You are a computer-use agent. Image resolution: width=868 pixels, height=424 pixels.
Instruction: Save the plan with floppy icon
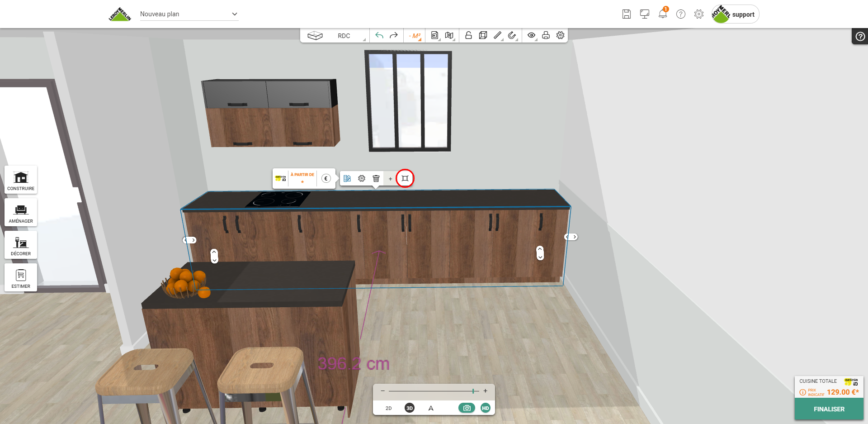627,14
